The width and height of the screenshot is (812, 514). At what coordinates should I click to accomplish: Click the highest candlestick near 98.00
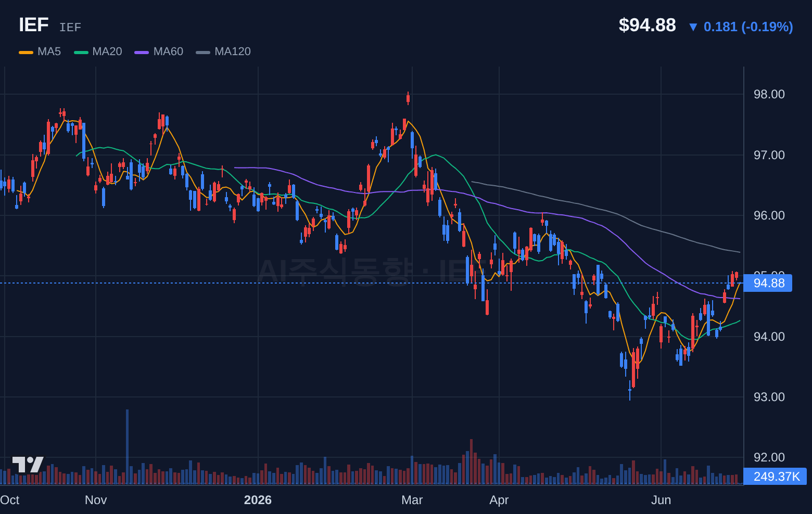408,98
